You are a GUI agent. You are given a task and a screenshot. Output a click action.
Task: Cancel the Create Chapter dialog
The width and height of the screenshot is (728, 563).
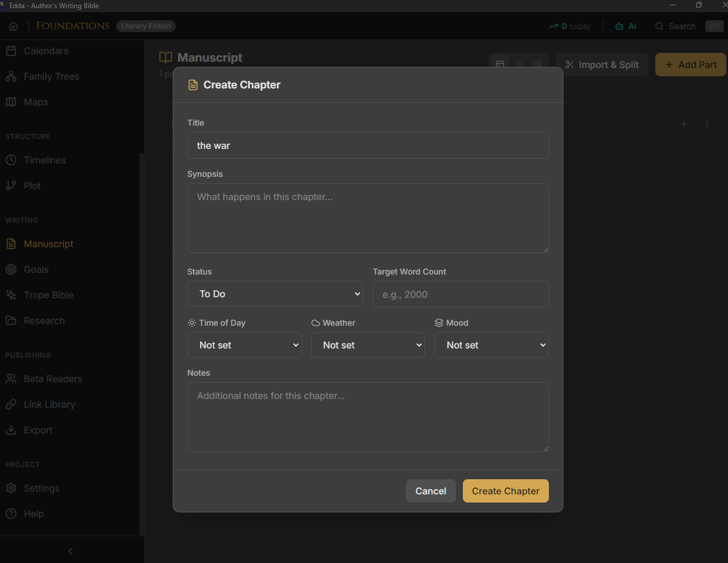430,491
